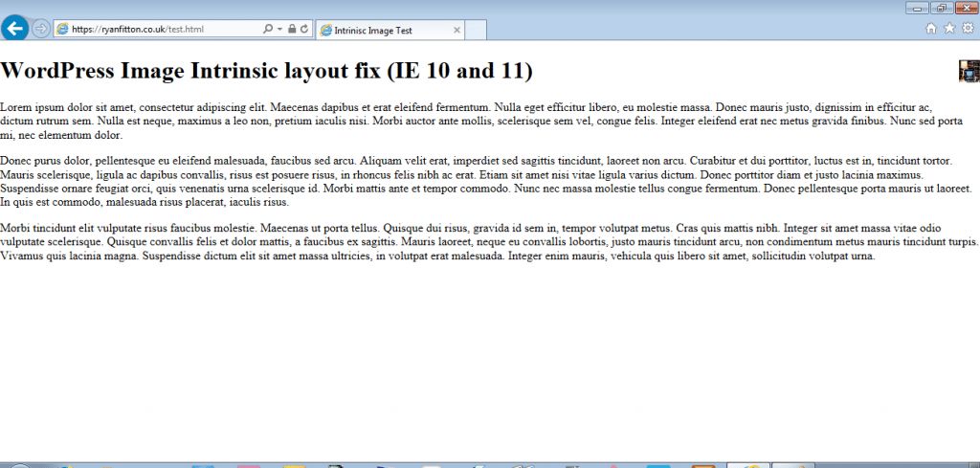Minimize the Internet Explorer window
980x468 pixels.
point(918,8)
